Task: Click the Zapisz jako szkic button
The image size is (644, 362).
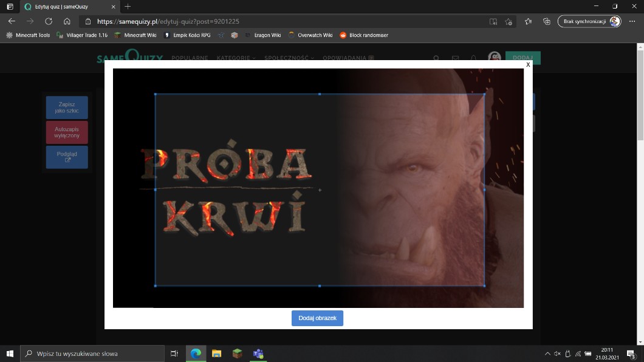Action: 67,108
